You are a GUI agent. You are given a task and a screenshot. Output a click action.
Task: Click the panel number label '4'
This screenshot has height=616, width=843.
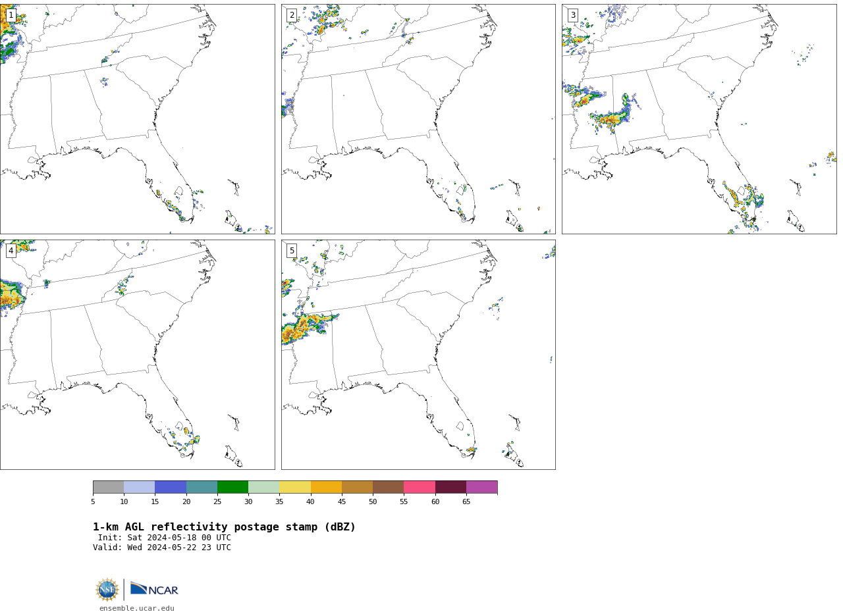(11, 251)
